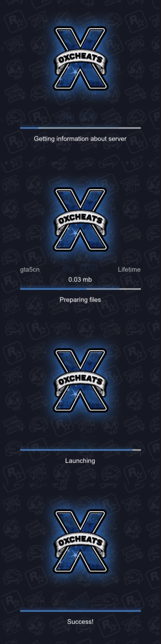Viewport: 161px width, 644px height.
Task: Click the sparkle star on the Success screen's logo
Action: point(75,554)
